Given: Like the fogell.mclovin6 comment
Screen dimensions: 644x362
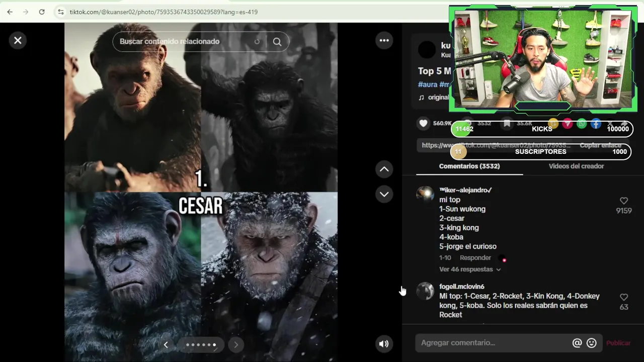Looking at the screenshot, I should (x=624, y=297).
